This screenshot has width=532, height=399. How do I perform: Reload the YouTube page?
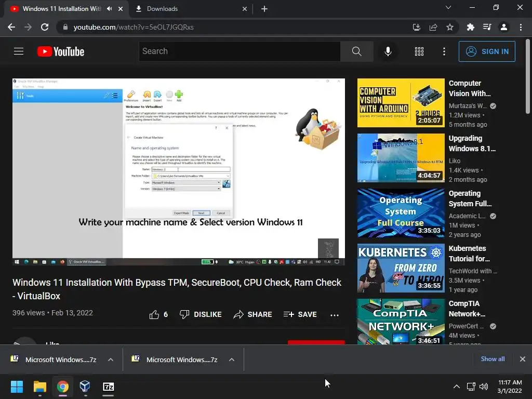coord(45,27)
